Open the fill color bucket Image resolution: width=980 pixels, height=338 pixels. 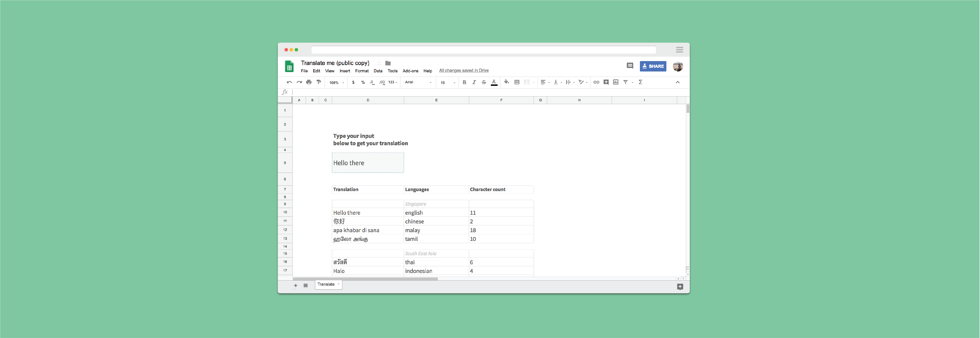[506, 82]
